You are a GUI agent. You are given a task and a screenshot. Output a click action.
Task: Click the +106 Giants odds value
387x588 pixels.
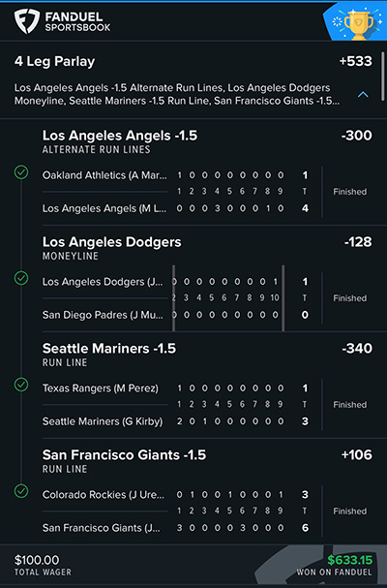(x=357, y=455)
